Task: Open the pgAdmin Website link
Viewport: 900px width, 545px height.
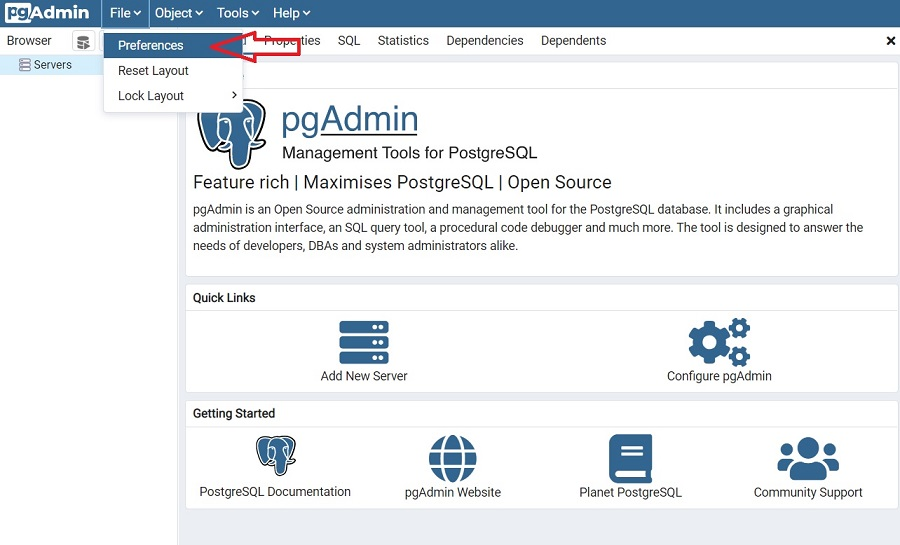Action: 452,492
